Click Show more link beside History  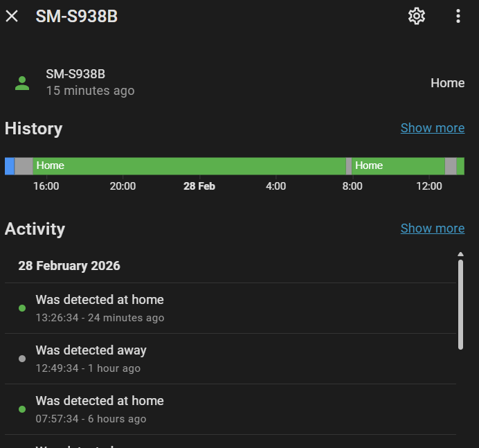(432, 128)
